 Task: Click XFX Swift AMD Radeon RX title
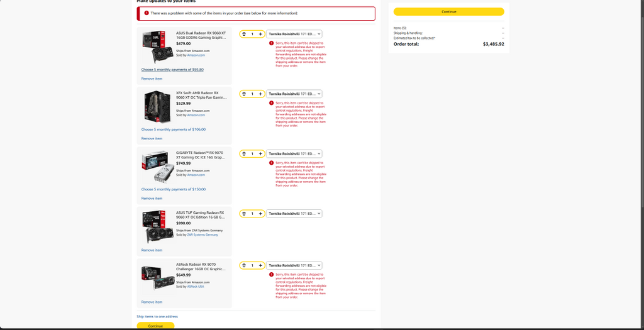pos(201,95)
